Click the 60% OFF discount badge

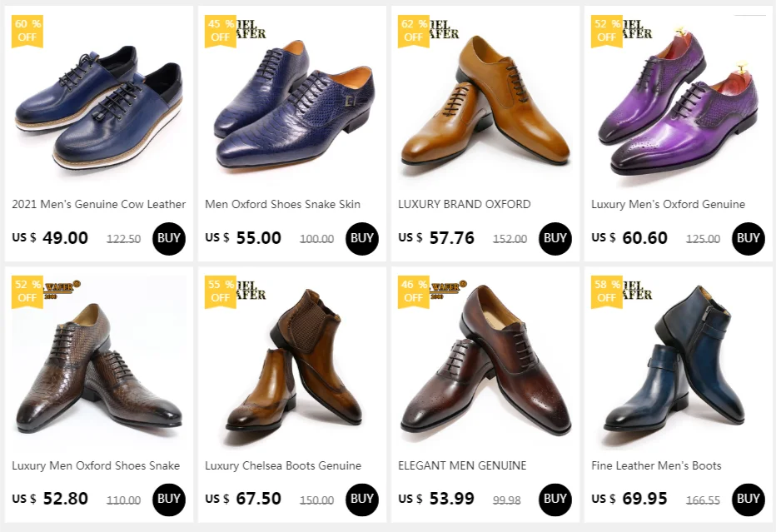click(27, 30)
